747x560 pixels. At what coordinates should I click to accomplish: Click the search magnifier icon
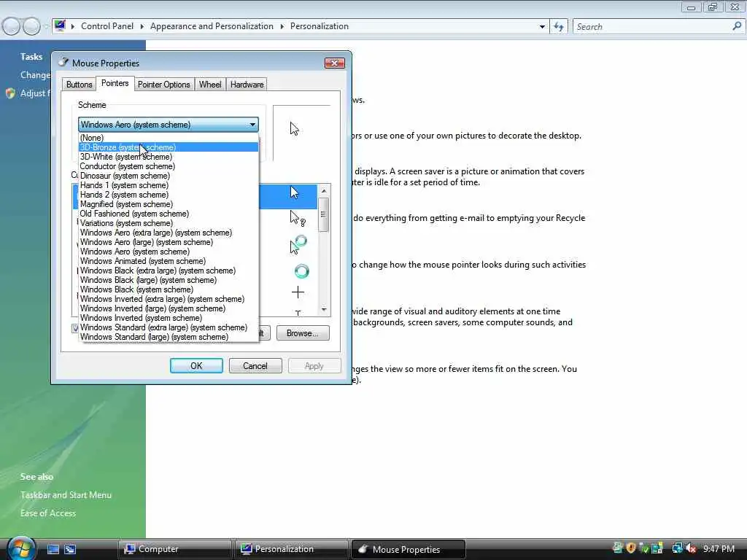point(737,26)
